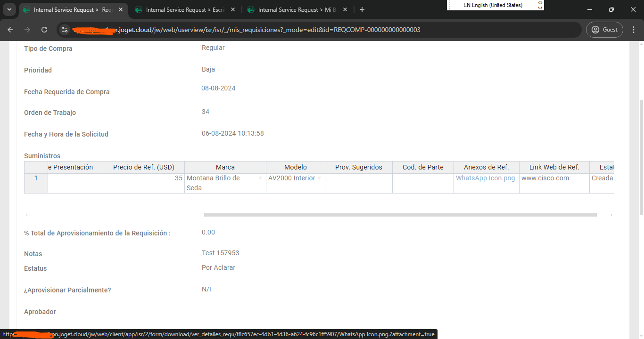Viewport: 644px width, 339px height.
Task: View site information icon in address bar
Action: [x=65, y=30]
